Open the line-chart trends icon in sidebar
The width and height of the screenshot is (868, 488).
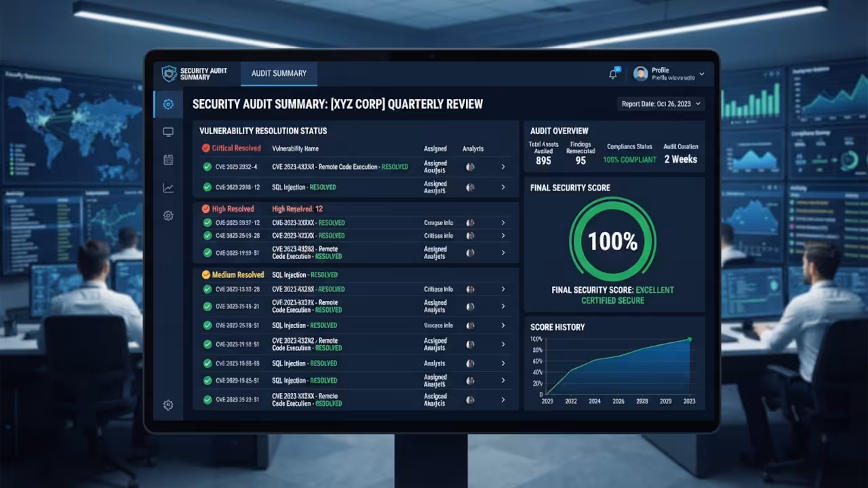tap(168, 188)
